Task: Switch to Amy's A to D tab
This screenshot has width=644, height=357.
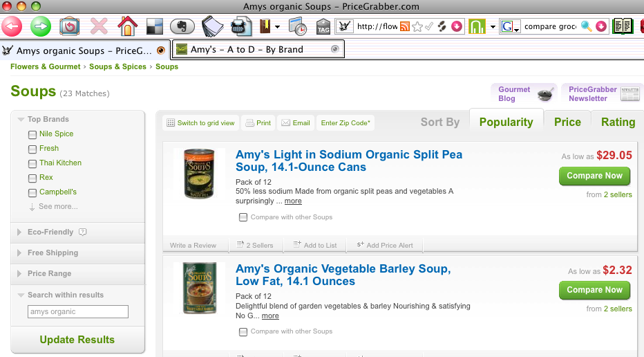Action: coord(258,49)
